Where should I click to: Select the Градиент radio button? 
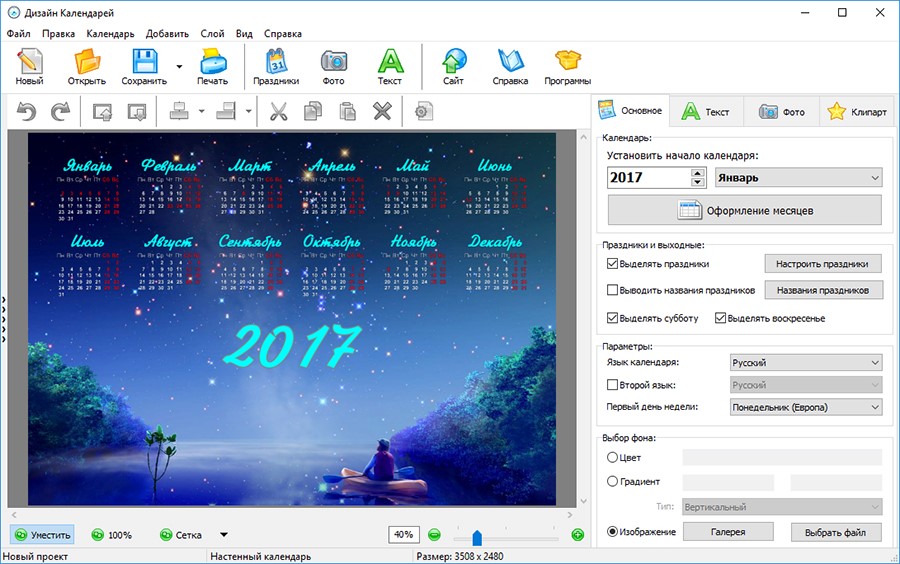[612, 482]
